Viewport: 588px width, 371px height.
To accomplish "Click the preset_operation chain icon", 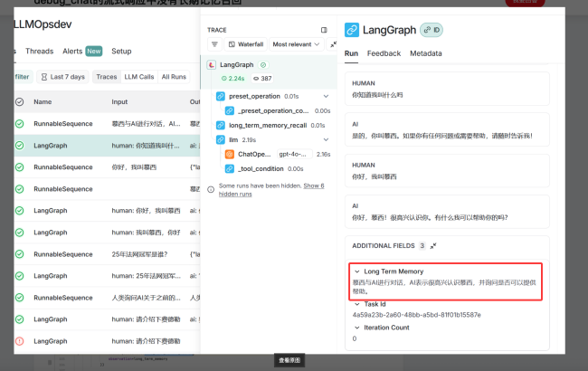I will [221, 97].
